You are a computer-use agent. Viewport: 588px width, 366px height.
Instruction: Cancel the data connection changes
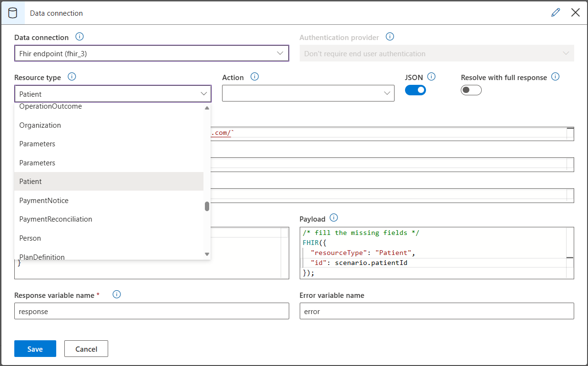[86, 348]
